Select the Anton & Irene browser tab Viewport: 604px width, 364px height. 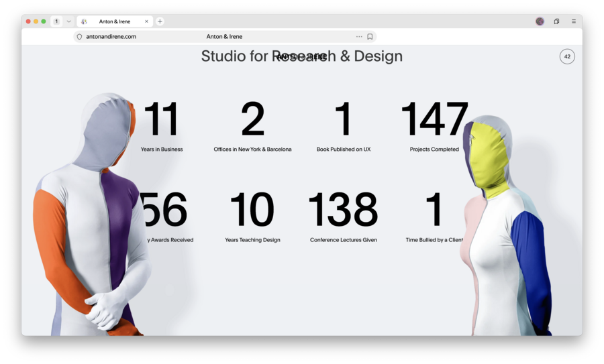115,21
